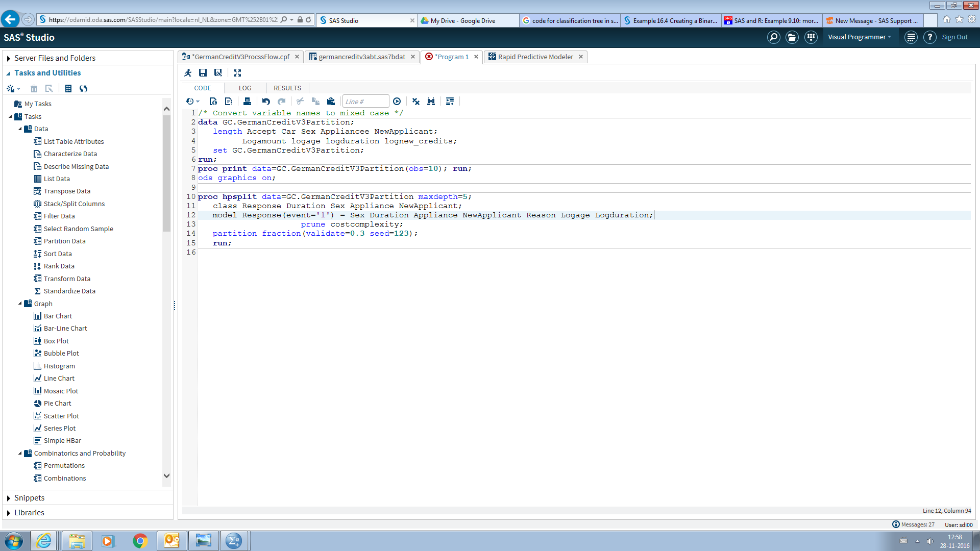Open the Visual Programmer dropdown
This screenshot has width=980, height=551.
pos(860,37)
